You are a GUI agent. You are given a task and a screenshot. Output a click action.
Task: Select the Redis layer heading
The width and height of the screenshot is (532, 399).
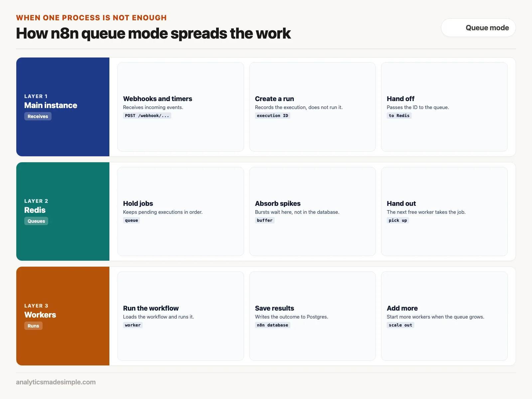point(35,210)
